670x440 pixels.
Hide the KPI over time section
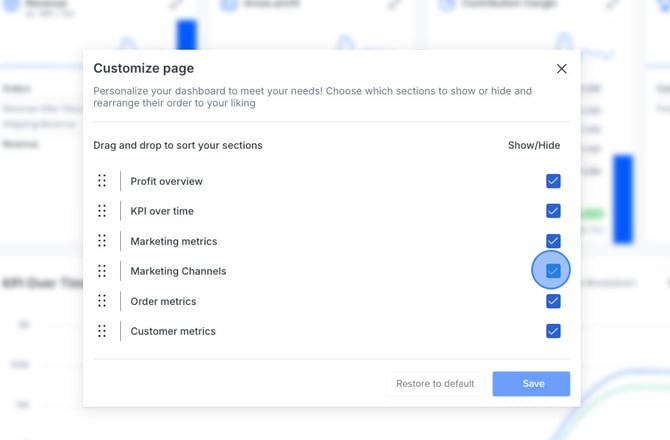(553, 211)
